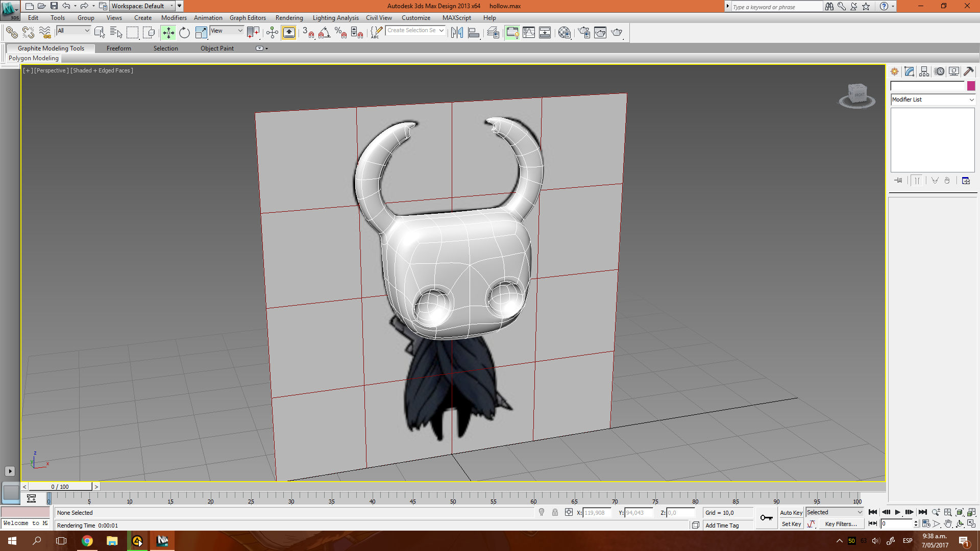Toggle Angle Snap
Viewport: 980px width, 551px height.
[x=324, y=33]
